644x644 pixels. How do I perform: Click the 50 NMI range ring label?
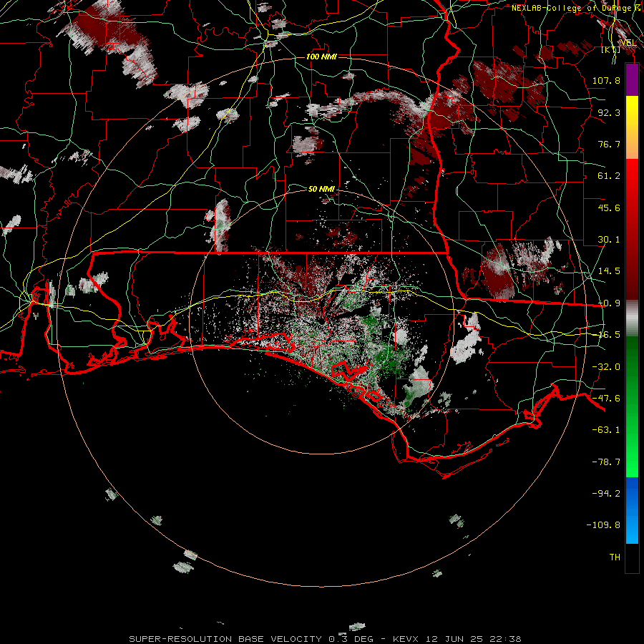(321, 189)
